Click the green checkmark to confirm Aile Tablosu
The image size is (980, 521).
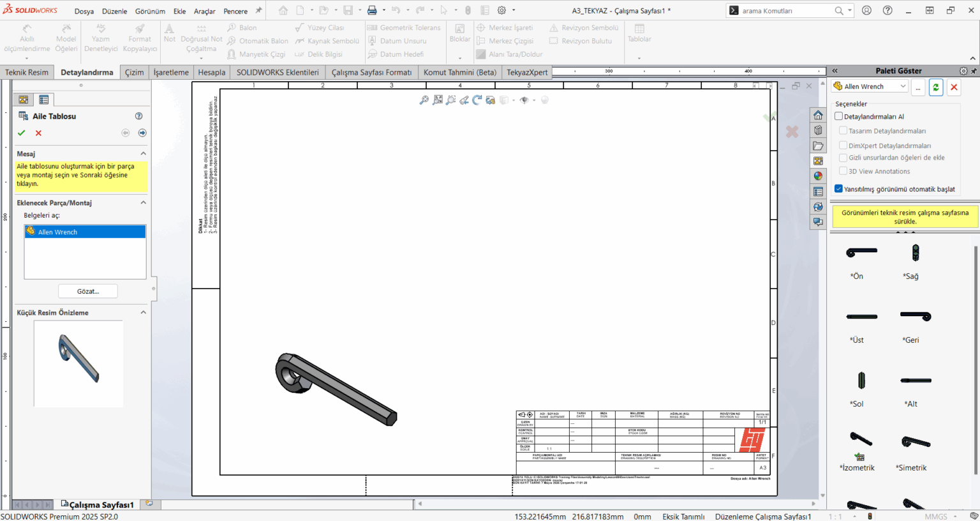(x=21, y=133)
